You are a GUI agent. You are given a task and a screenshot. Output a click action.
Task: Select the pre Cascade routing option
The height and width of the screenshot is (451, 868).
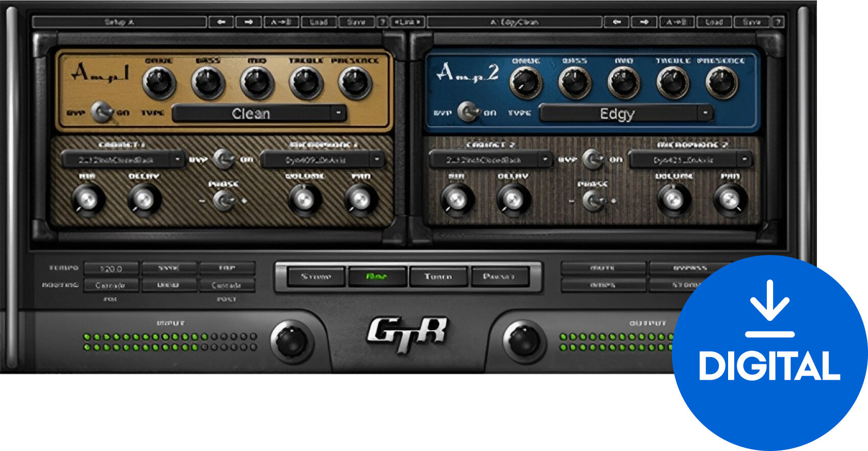[111, 285]
